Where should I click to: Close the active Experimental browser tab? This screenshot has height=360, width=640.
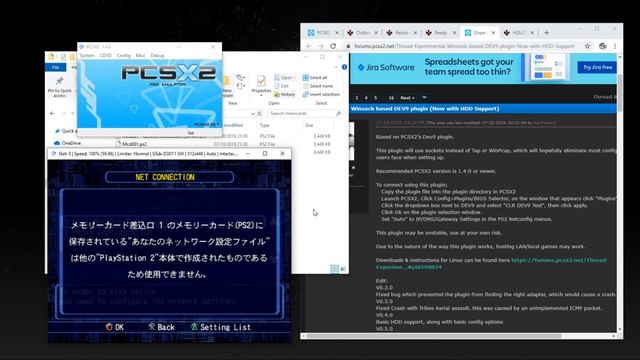(493, 33)
